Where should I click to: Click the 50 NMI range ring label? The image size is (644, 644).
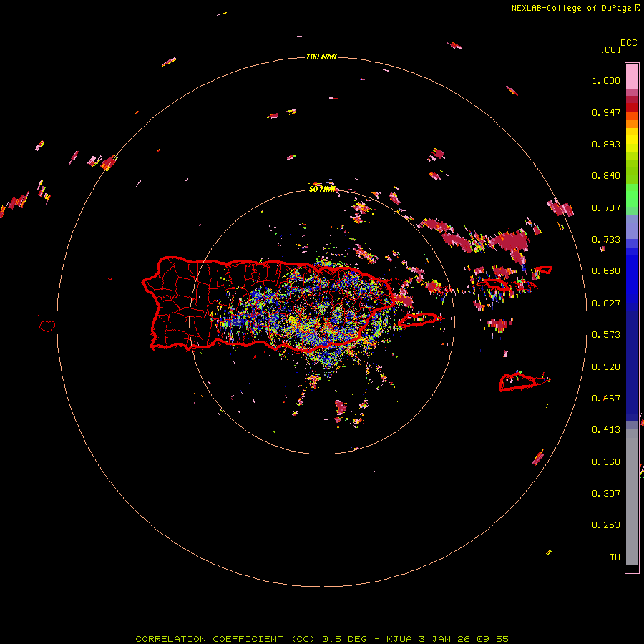click(322, 189)
